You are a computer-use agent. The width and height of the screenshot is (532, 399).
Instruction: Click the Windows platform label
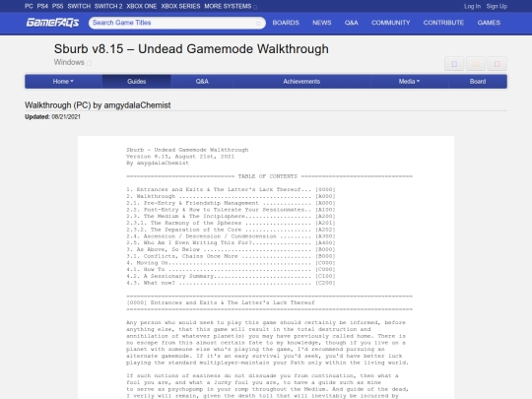coord(69,62)
